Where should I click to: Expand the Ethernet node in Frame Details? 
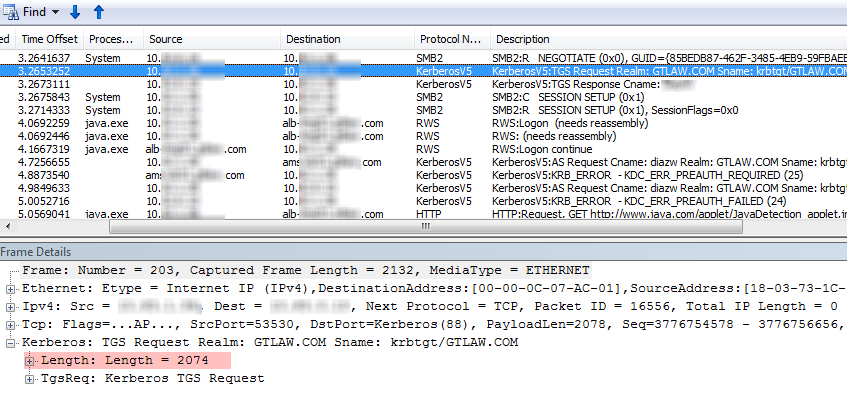[x=10, y=288]
